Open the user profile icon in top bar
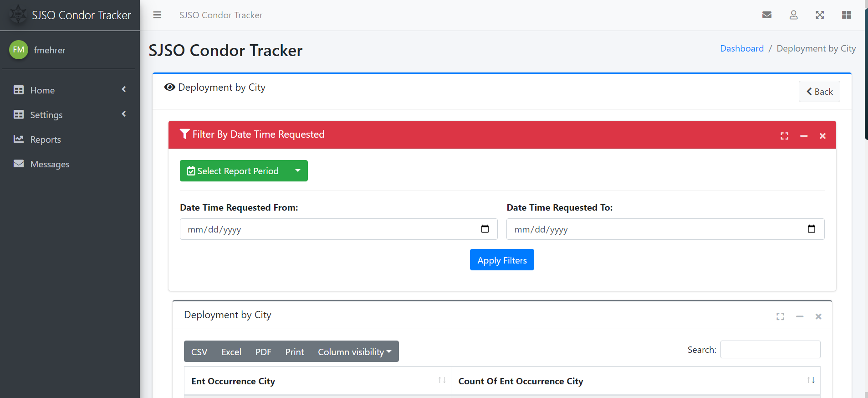 793,15
